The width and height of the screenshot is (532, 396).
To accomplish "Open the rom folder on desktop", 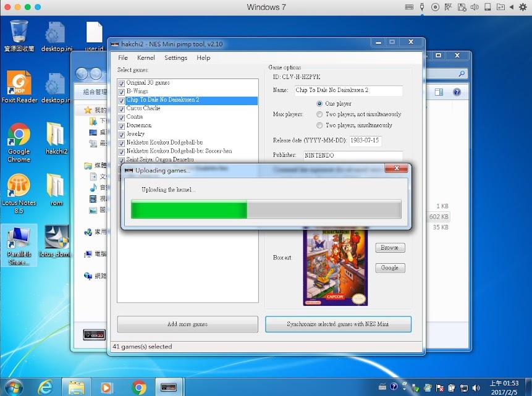I will pos(56,189).
